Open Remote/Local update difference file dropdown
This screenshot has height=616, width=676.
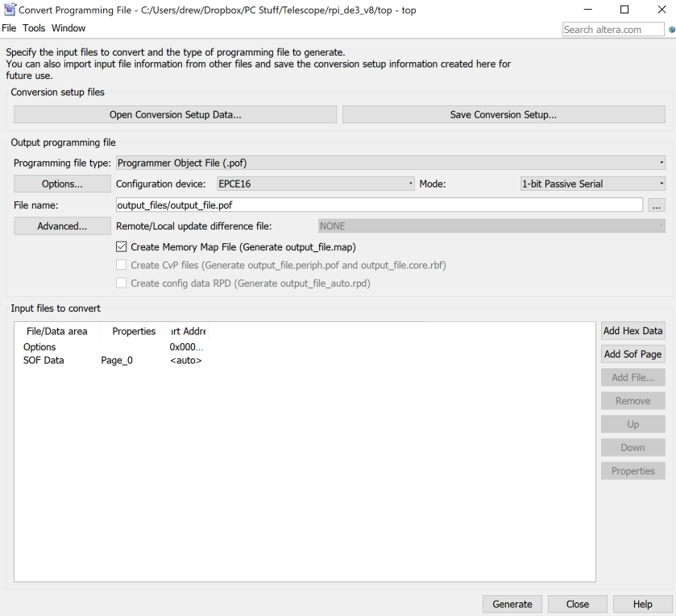tap(491, 226)
